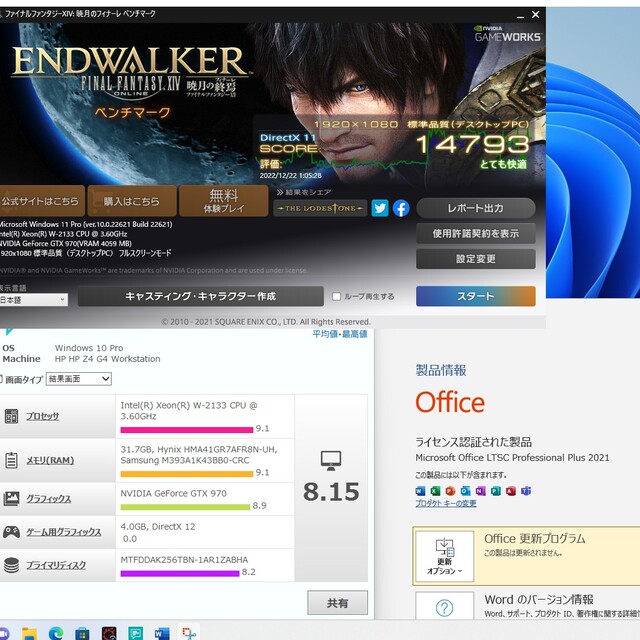The height and width of the screenshot is (640, 640).
Task: Click 使用許諾契約を表示 to show the license agreement
Action: click(476, 233)
